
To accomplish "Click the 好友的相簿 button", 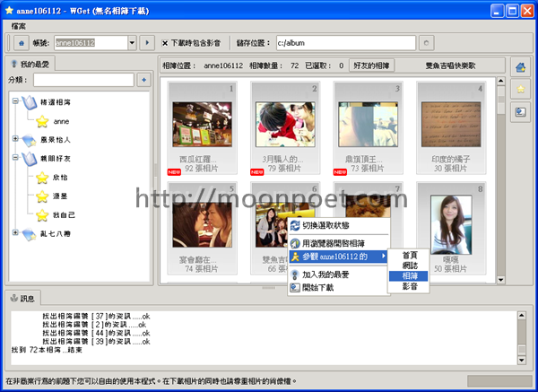I will coord(371,65).
